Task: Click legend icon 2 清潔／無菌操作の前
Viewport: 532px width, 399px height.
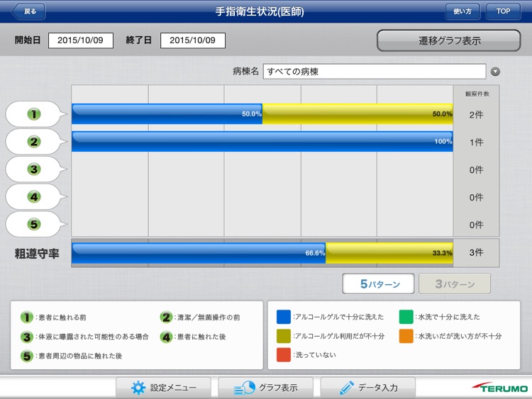Action: [x=166, y=317]
